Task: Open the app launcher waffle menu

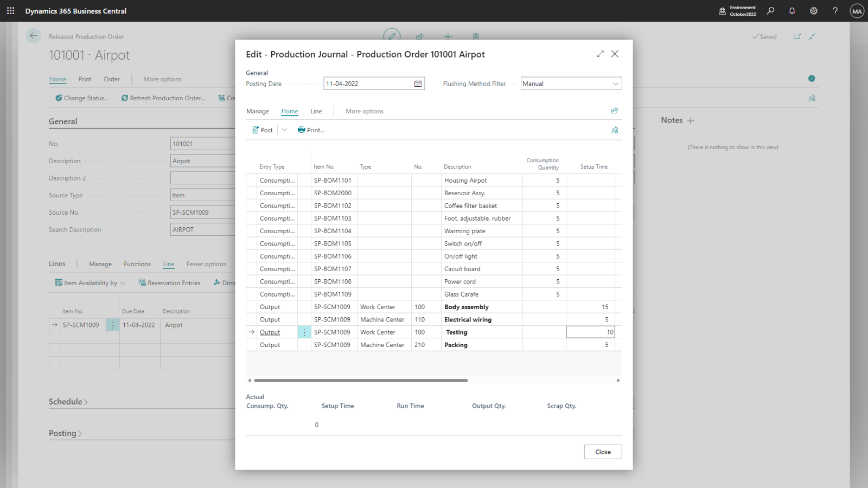Action: 11,11
